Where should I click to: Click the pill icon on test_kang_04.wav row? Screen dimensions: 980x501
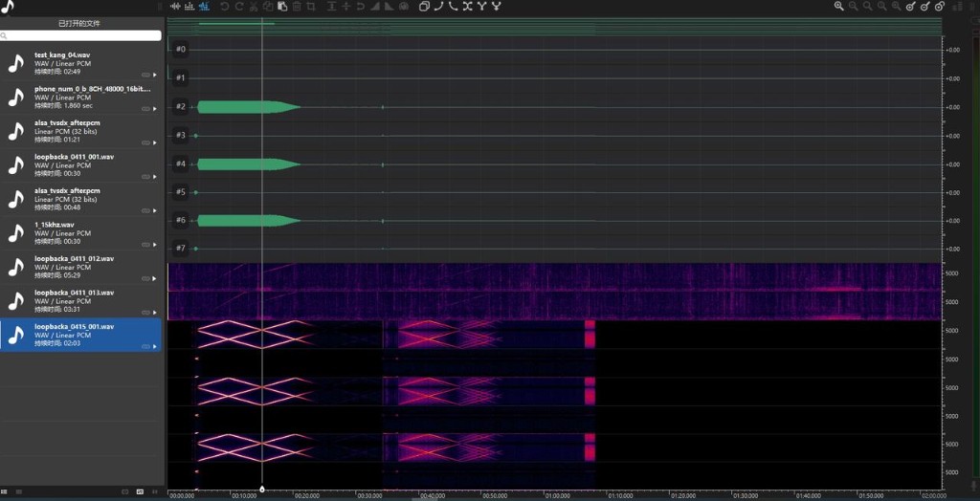[x=145, y=75]
